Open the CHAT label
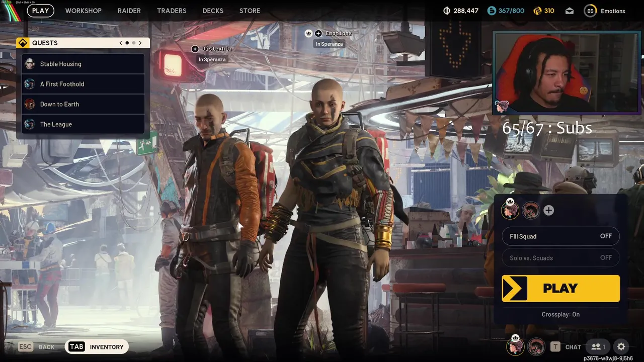Image resolution: width=644 pixels, height=362 pixels. [x=573, y=347]
